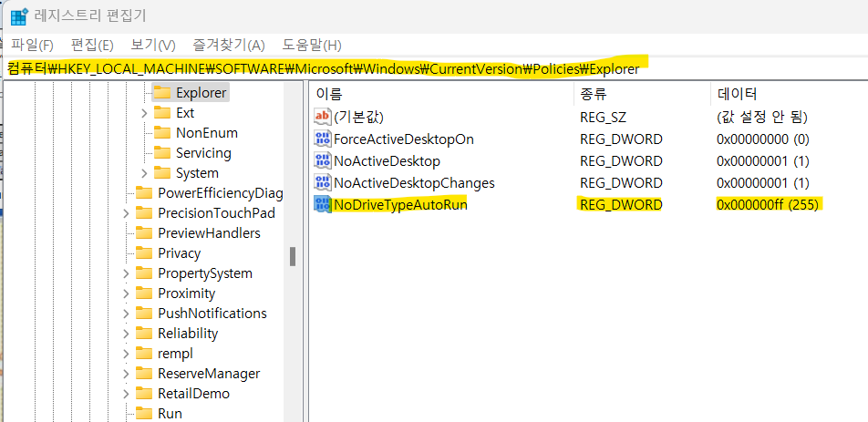Expand the PrecisionTouchPad tree node
Screen dimensions: 868x422
pos(126,213)
